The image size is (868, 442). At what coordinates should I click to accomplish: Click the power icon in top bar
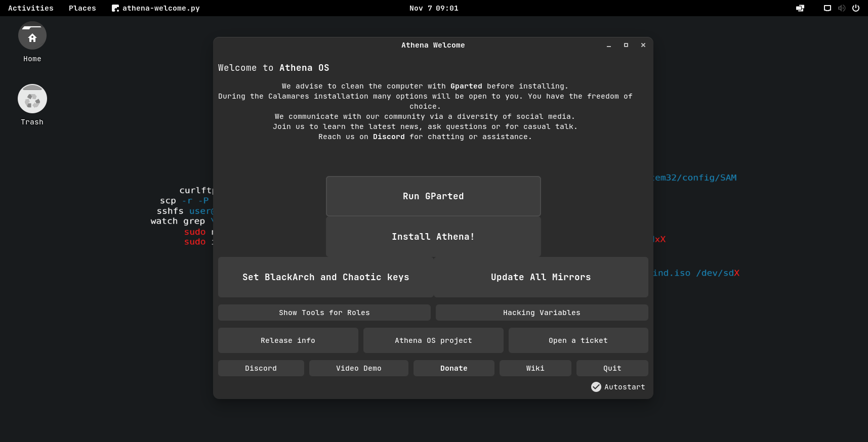click(856, 8)
